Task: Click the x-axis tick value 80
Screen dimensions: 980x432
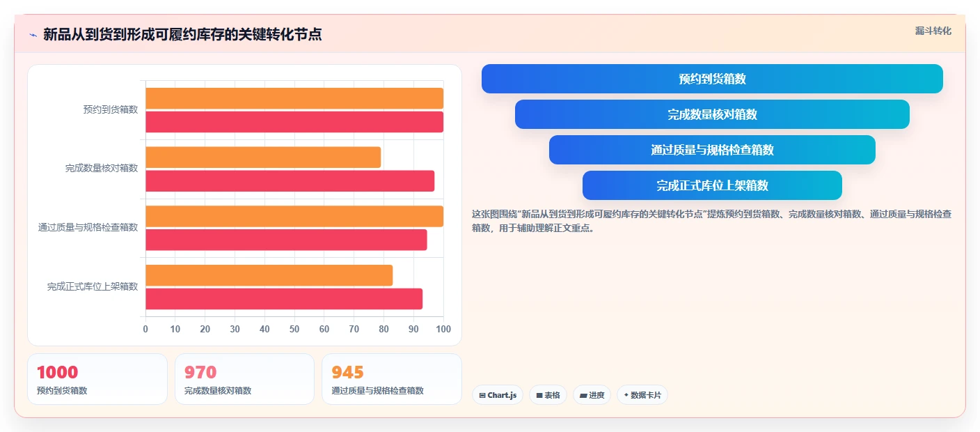Action: coord(384,329)
